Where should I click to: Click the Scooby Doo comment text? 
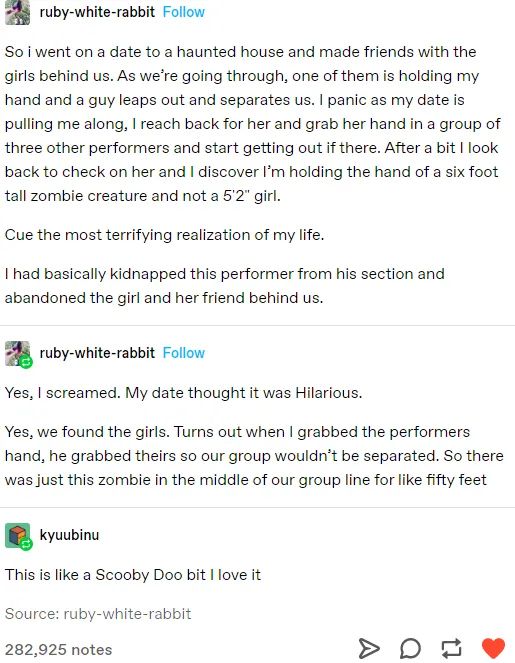[x=133, y=575]
